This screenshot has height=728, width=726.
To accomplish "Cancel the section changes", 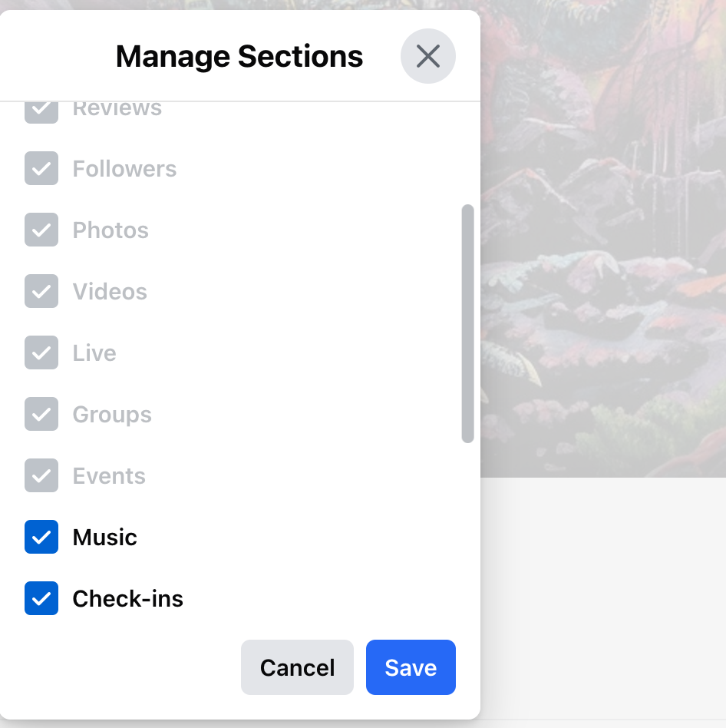I will point(297,667).
